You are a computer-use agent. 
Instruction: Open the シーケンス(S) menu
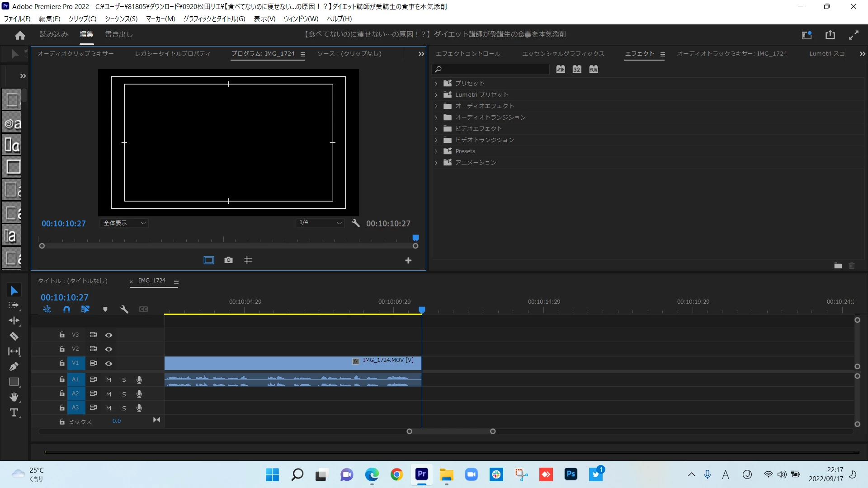coord(121,19)
